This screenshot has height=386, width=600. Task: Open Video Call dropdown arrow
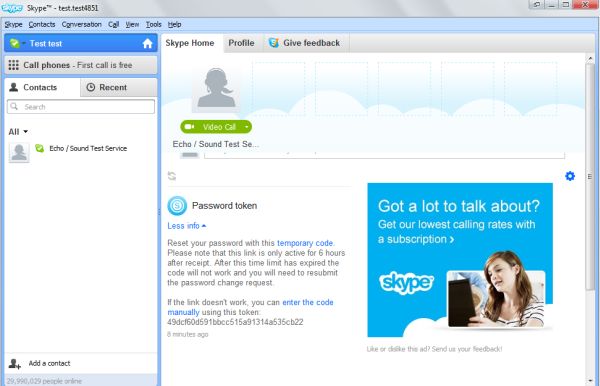pyautogui.click(x=247, y=127)
